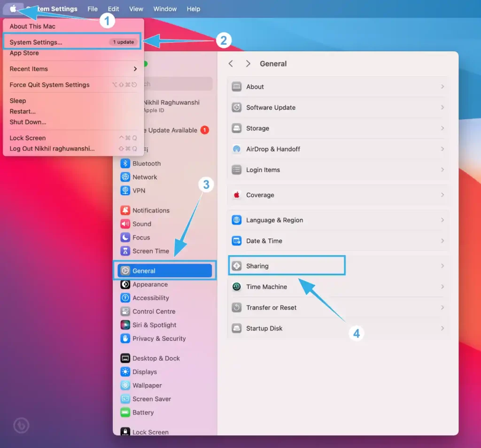Click the Screen Time hourglass icon
The image size is (481, 448).
point(125,251)
